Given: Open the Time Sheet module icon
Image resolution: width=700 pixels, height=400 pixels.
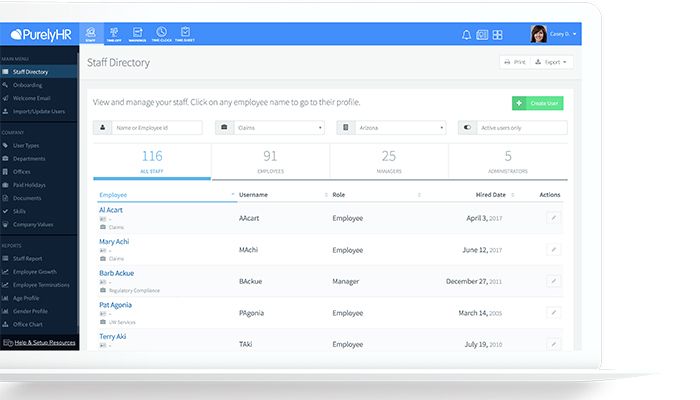Looking at the screenshot, I should [x=185, y=34].
